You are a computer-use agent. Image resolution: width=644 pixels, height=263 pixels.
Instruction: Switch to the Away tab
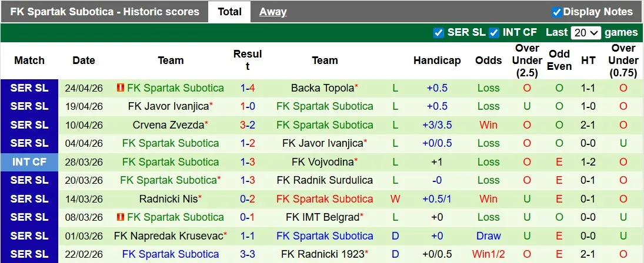click(273, 12)
